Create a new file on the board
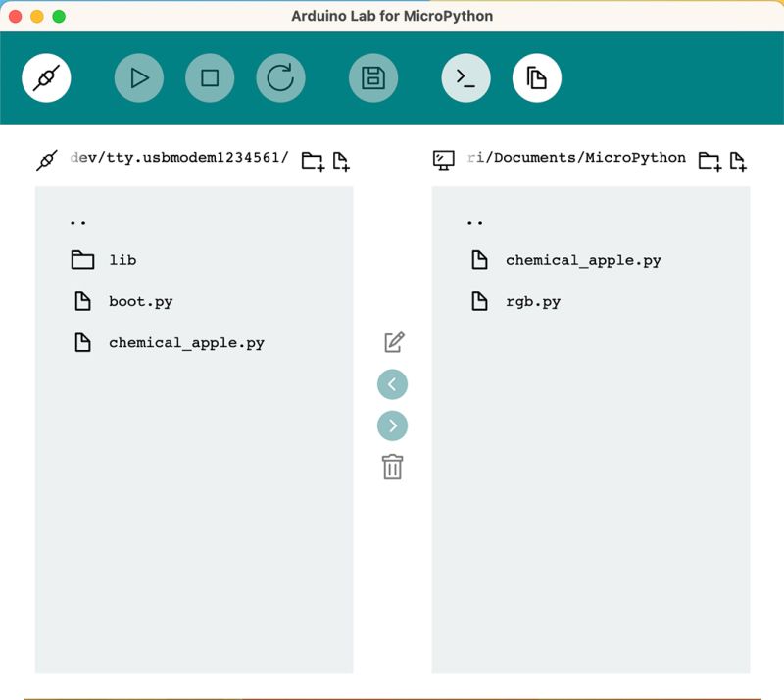Viewport: 784px width, 700px height. [x=341, y=161]
